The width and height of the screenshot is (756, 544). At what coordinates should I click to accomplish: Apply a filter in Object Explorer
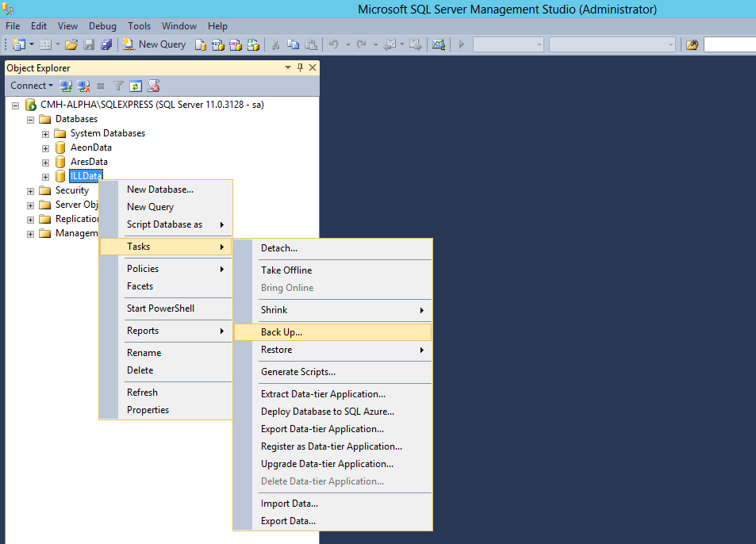click(x=117, y=85)
